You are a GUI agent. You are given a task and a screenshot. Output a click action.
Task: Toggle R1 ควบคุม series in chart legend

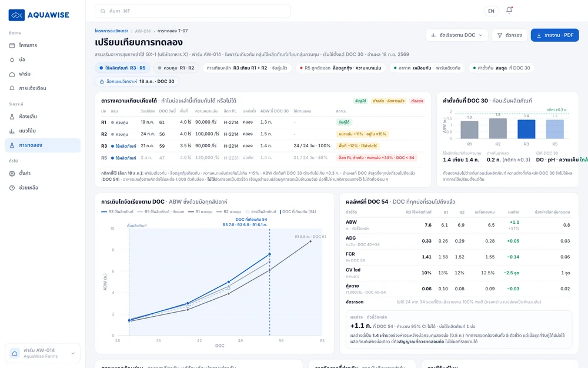(x=201, y=212)
